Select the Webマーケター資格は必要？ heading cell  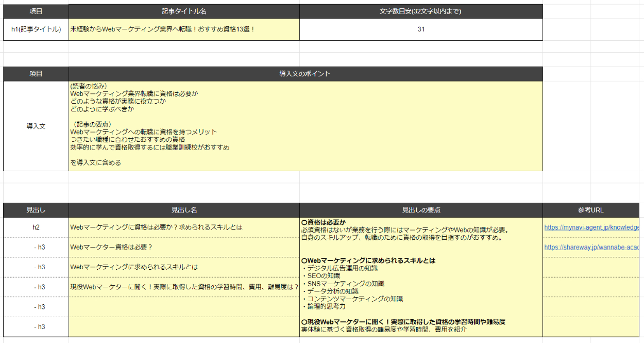point(184,247)
